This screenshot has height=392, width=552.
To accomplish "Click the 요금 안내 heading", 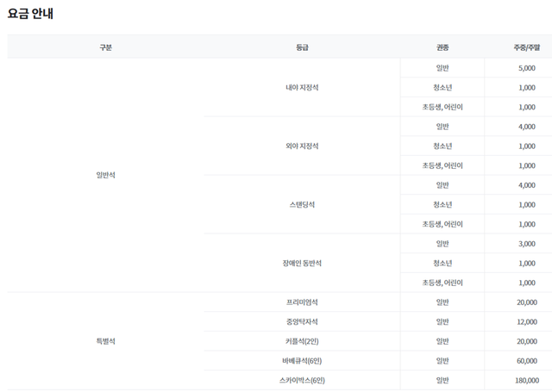I will point(31,13).
